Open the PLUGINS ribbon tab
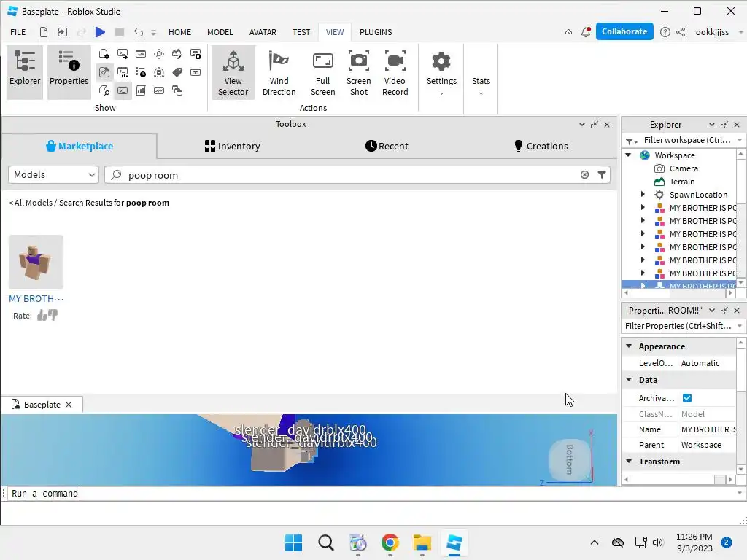Image resolution: width=747 pixels, height=560 pixels. 376,32
